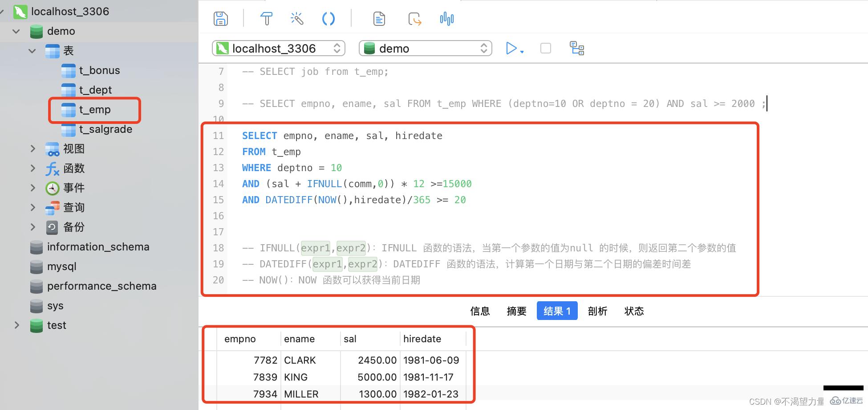
Task: Open the demo database selector
Action: click(425, 48)
